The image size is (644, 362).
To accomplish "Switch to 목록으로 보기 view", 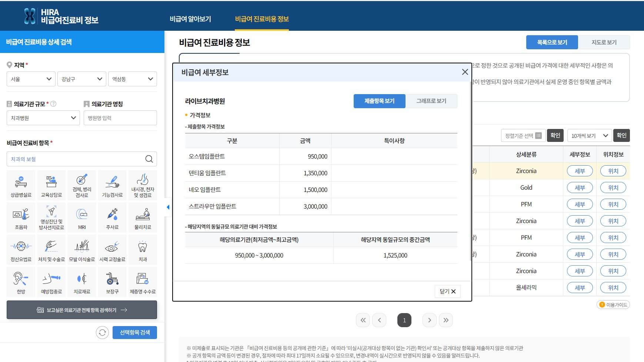I will click(x=552, y=42).
